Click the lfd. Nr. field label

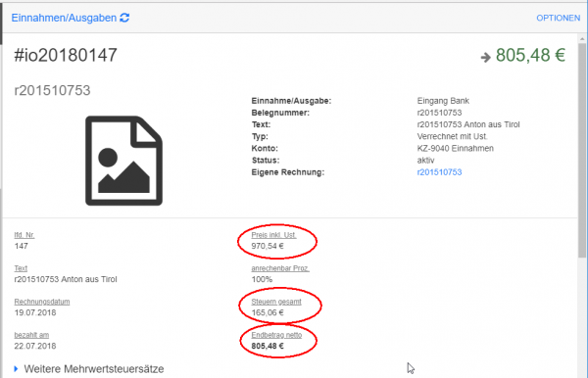point(24,235)
